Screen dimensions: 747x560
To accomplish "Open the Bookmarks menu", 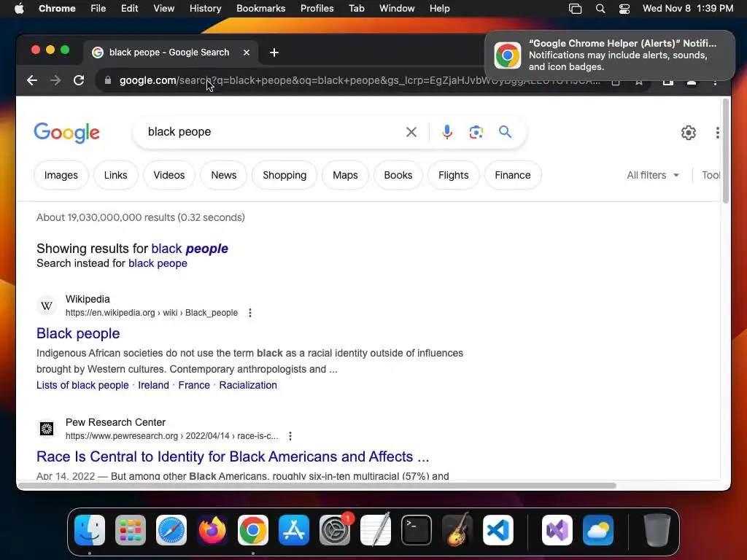I will [260, 9].
